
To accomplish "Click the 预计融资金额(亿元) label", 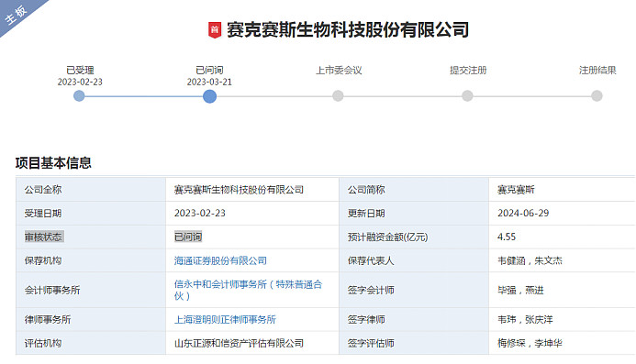I will pos(387,237).
